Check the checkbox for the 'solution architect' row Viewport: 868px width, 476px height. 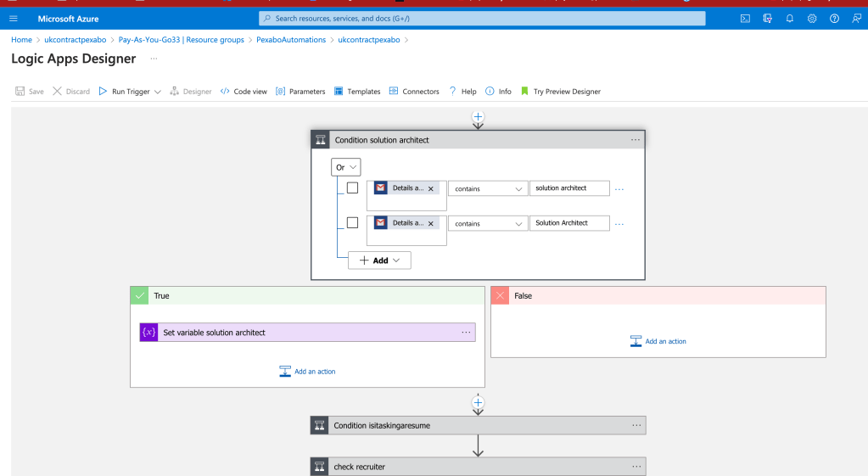(x=352, y=188)
